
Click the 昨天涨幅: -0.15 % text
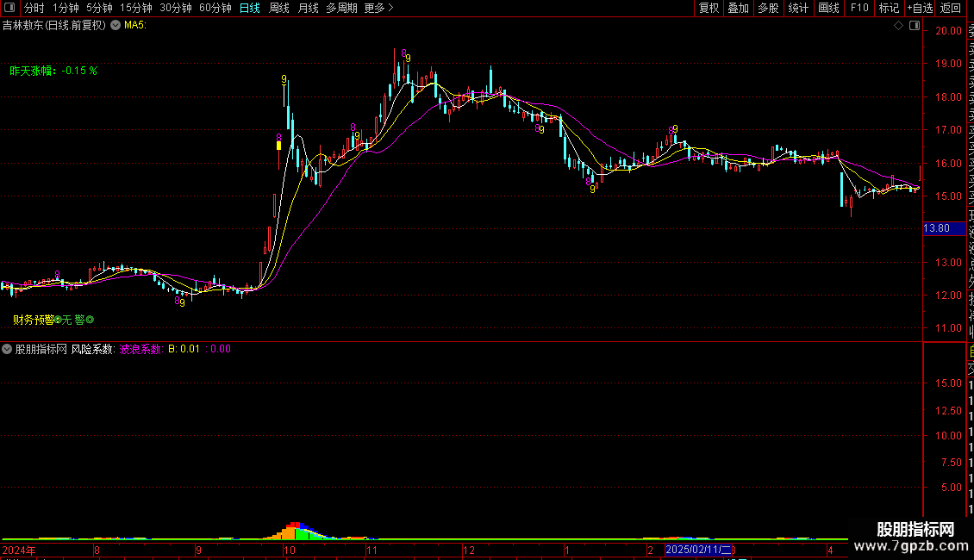pos(53,71)
